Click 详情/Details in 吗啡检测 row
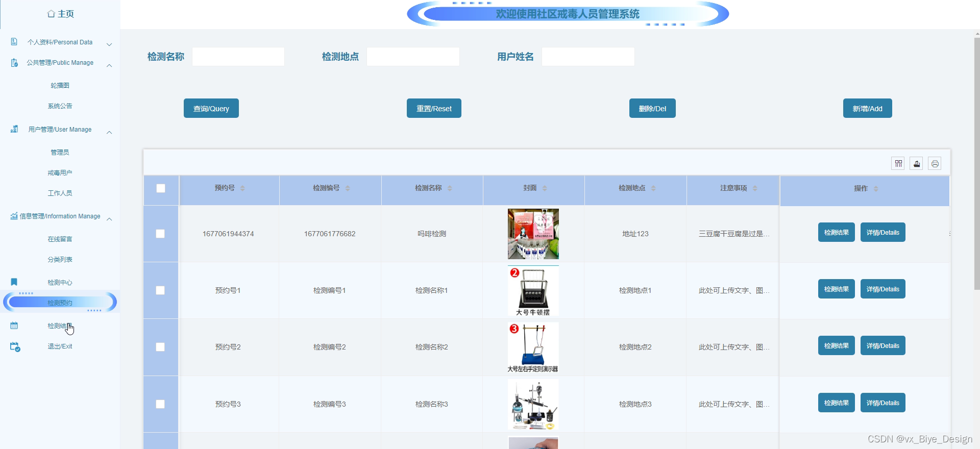Screen dimensions: 980x449 click(x=883, y=232)
